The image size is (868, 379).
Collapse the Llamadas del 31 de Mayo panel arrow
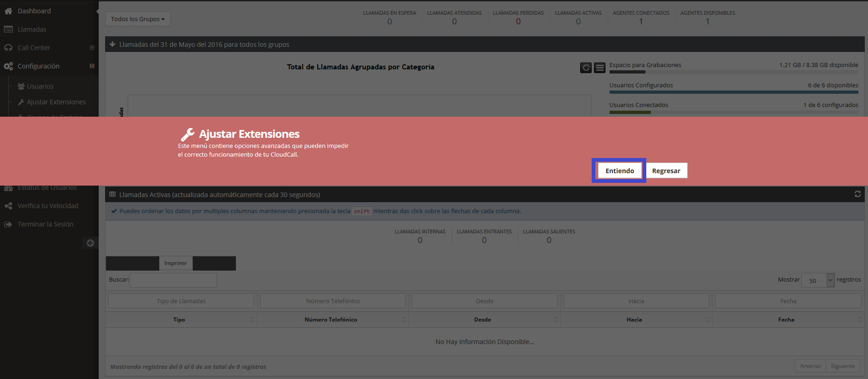(x=112, y=45)
